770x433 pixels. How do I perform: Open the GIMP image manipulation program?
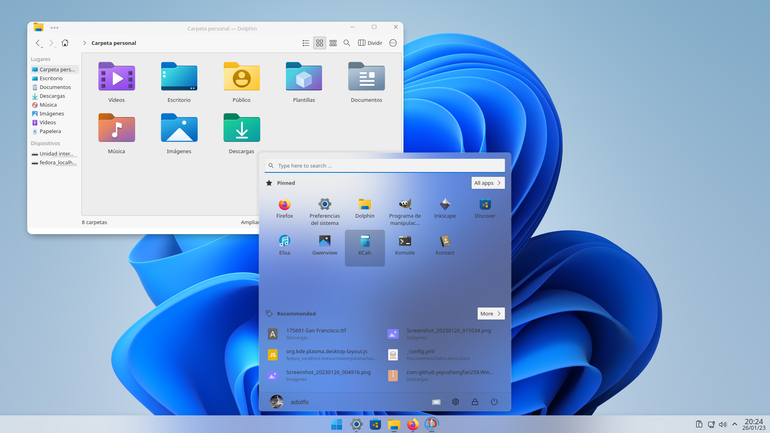(x=405, y=211)
